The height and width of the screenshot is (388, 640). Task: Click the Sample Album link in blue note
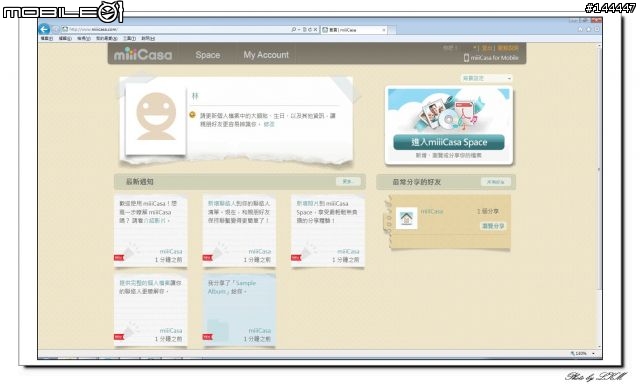click(x=232, y=287)
